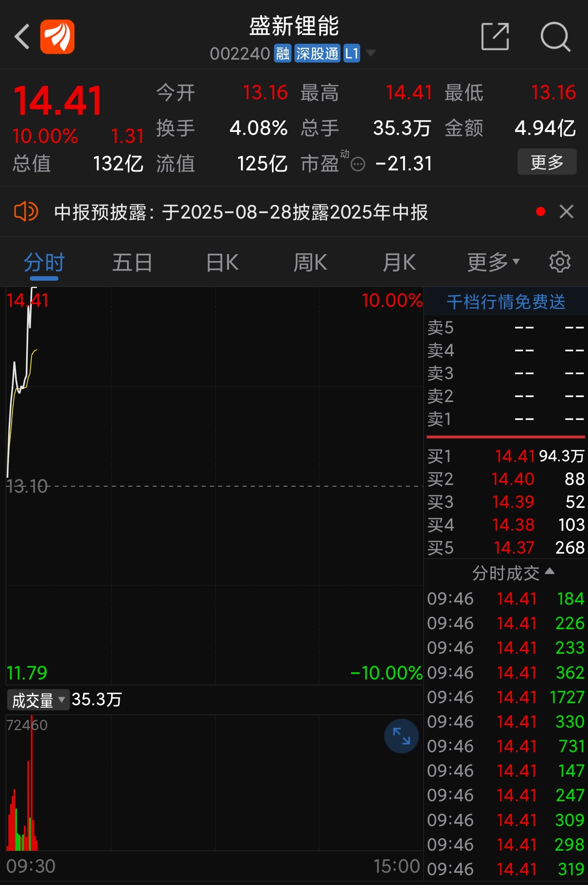Tap the share export icon
588x885 pixels.
tap(495, 37)
